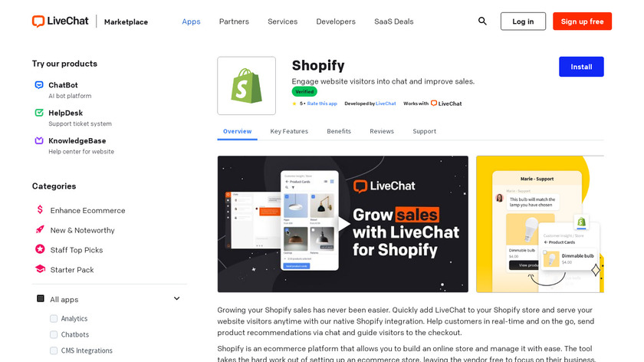Click the Sign up free button
This screenshot has height=362, width=644.
582,21
